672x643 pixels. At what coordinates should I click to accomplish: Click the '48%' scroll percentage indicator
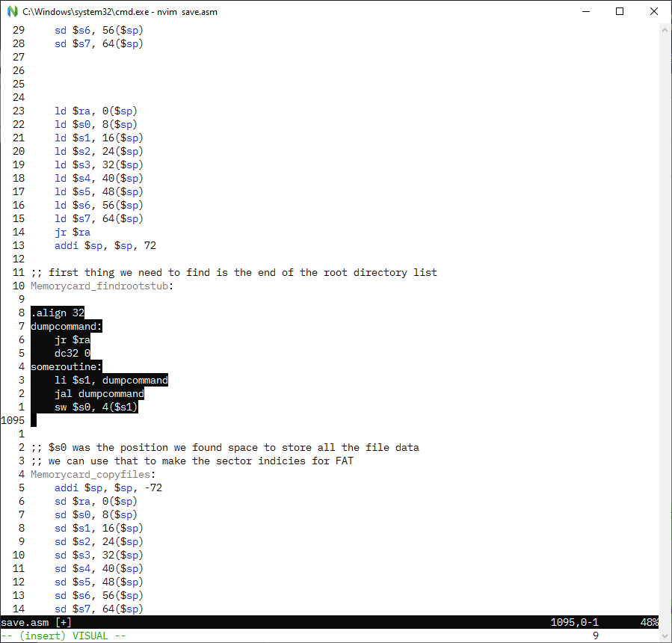(x=650, y=622)
